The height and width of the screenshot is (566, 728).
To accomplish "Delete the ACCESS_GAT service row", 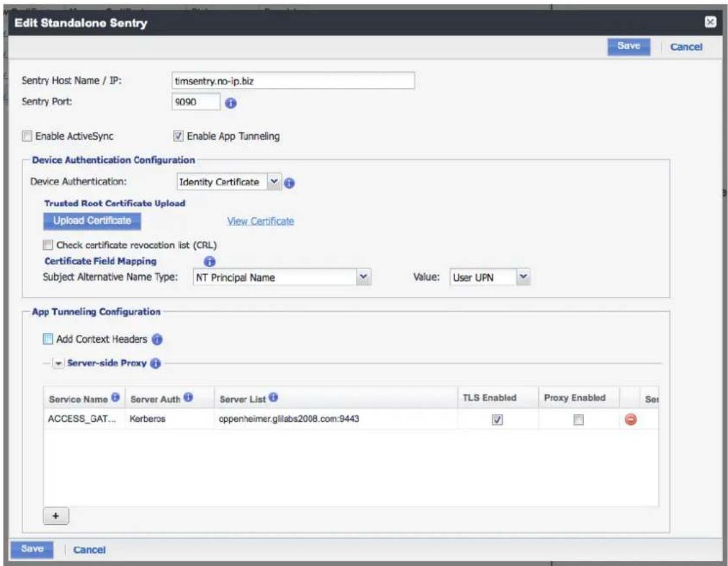I will pos(631,419).
